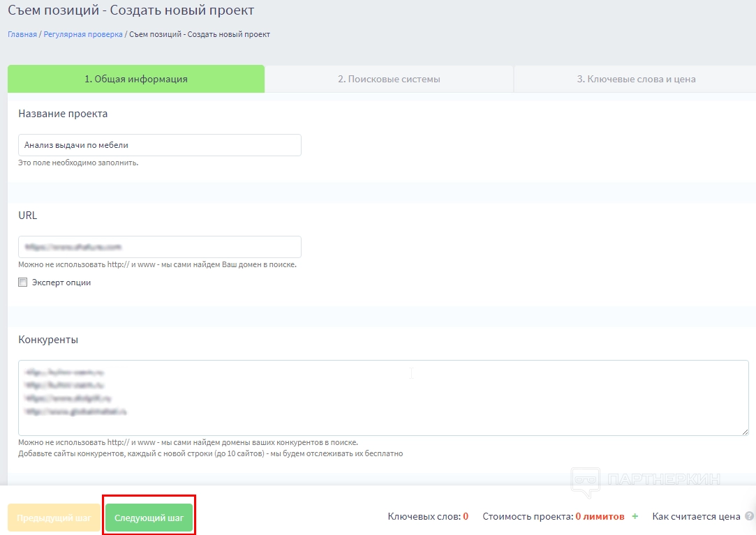Go to Следующий шаг
Screen dimensions: 756x535
coord(149,518)
